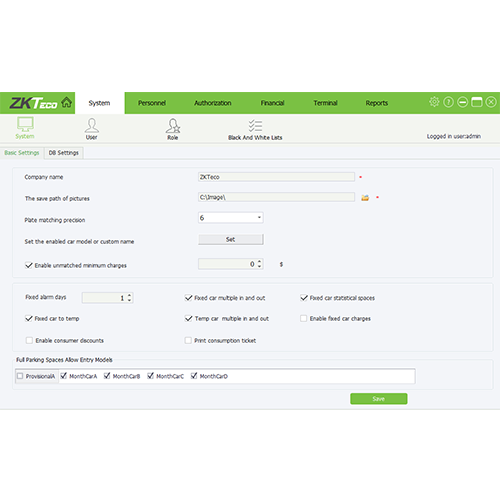Open settings gear in title bar
Viewport: 500px width, 500px height.
(434, 102)
